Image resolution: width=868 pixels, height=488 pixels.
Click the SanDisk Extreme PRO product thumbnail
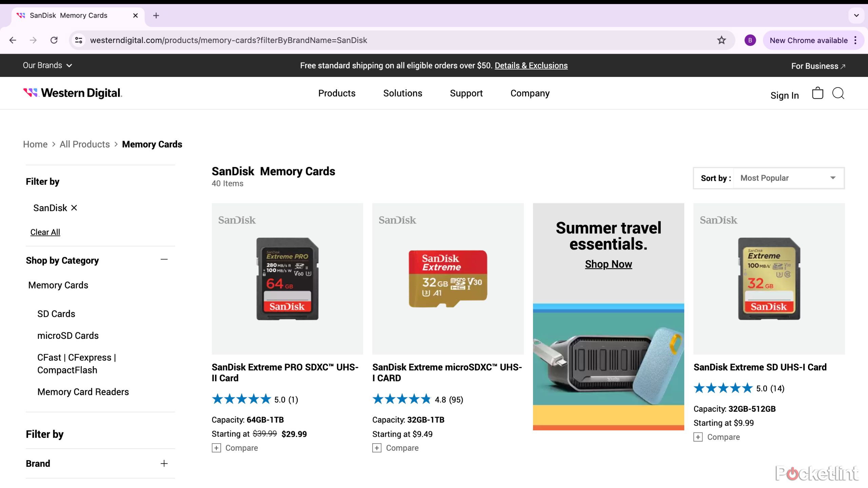pos(287,278)
